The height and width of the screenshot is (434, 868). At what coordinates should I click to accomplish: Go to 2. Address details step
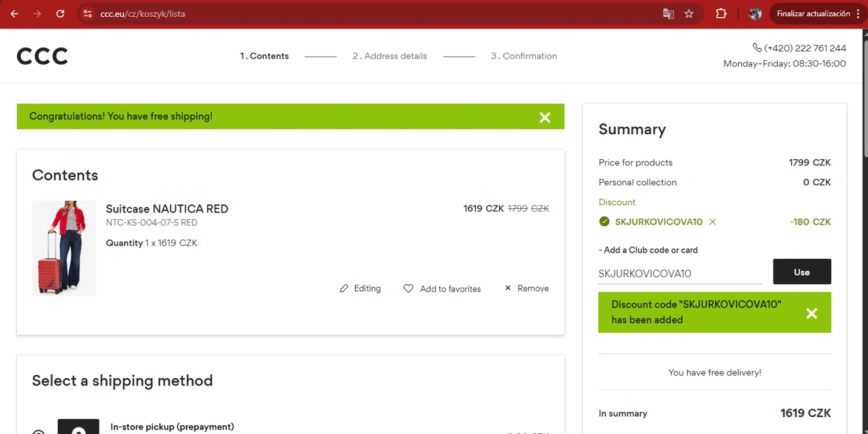[390, 56]
